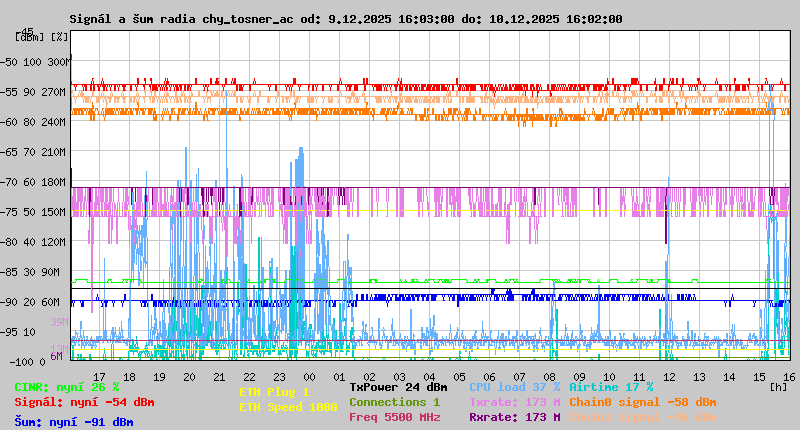Click the 'Airtime 17 %' legend label
This screenshot has height=430, width=800.
pos(611,387)
